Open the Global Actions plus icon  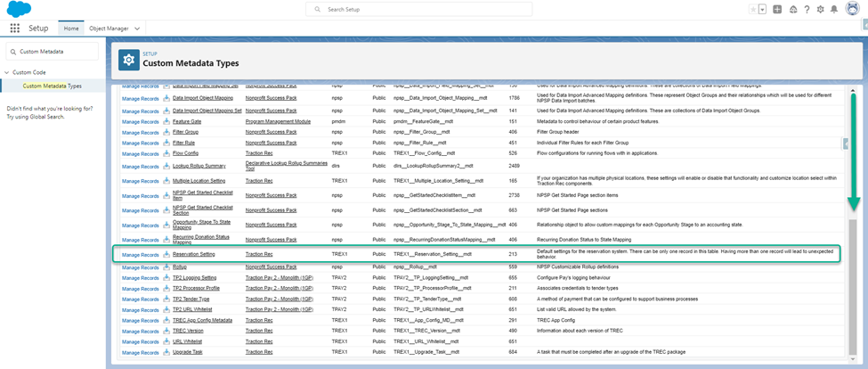pyautogui.click(x=777, y=9)
